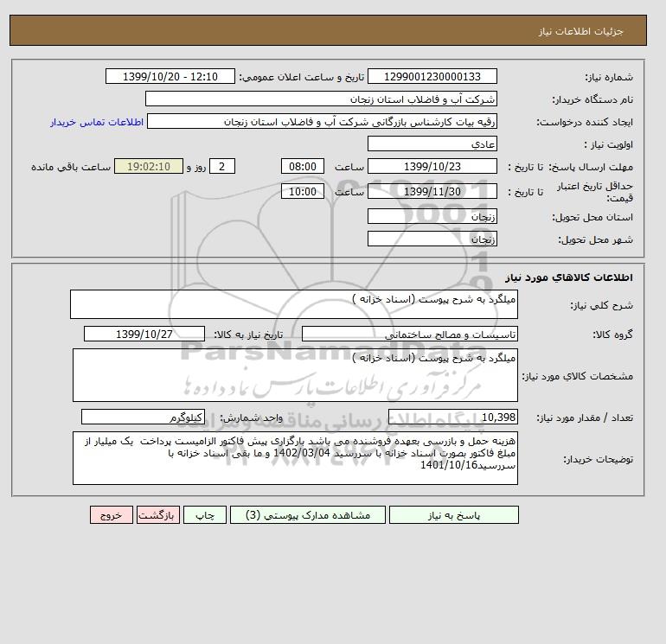Click the remaining days field 2

click(x=221, y=167)
